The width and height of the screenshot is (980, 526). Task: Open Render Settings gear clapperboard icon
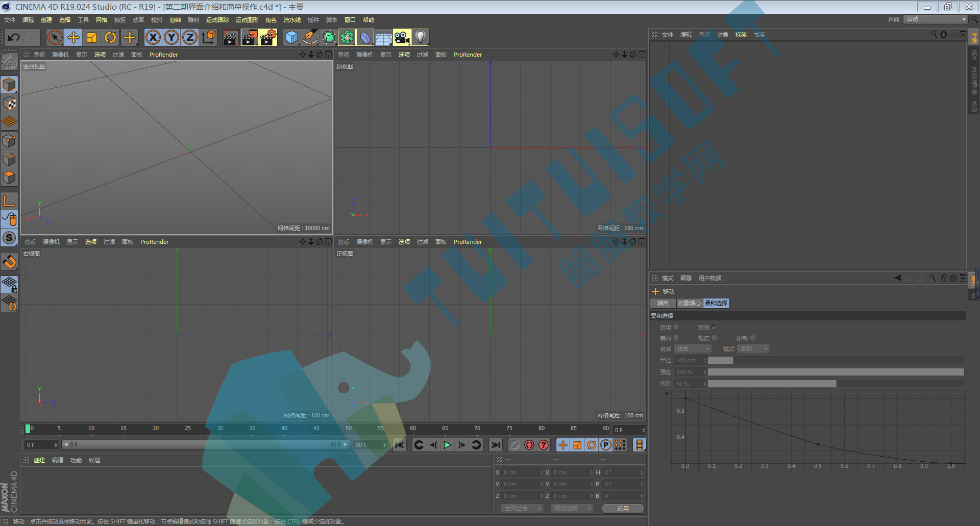(x=268, y=37)
